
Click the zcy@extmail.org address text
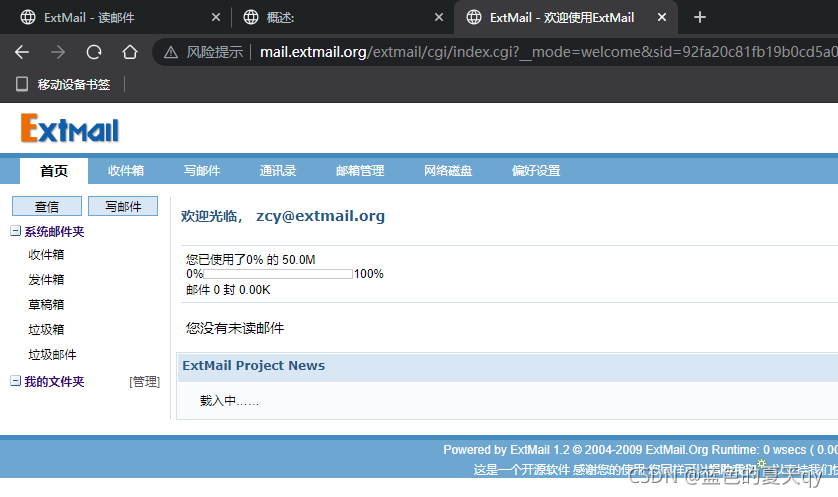[320, 216]
